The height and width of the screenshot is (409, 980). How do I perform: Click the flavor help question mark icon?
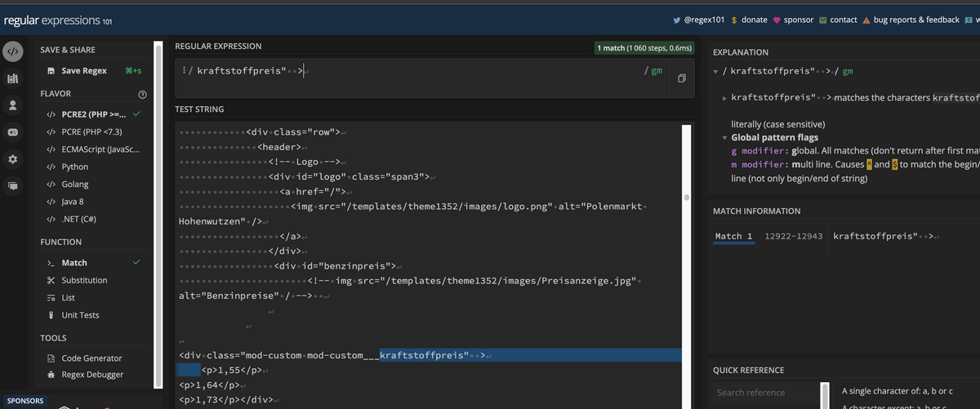pyautogui.click(x=142, y=94)
